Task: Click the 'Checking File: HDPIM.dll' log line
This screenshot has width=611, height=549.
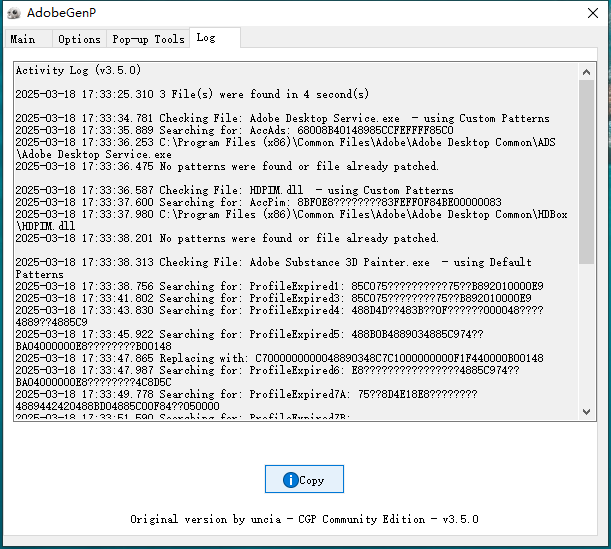Action: [235, 190]
